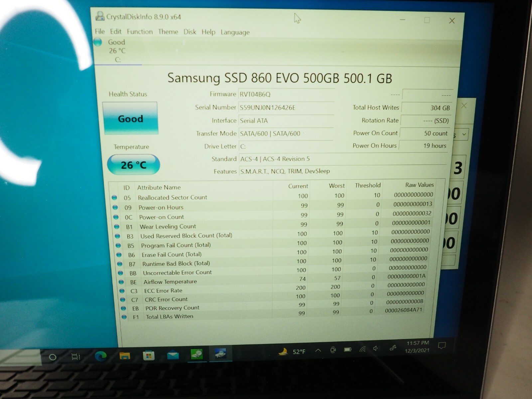This screenshot has width=532, height=399.
Task: Click the Standard ACS-4 field
Action: pos(342,159)
